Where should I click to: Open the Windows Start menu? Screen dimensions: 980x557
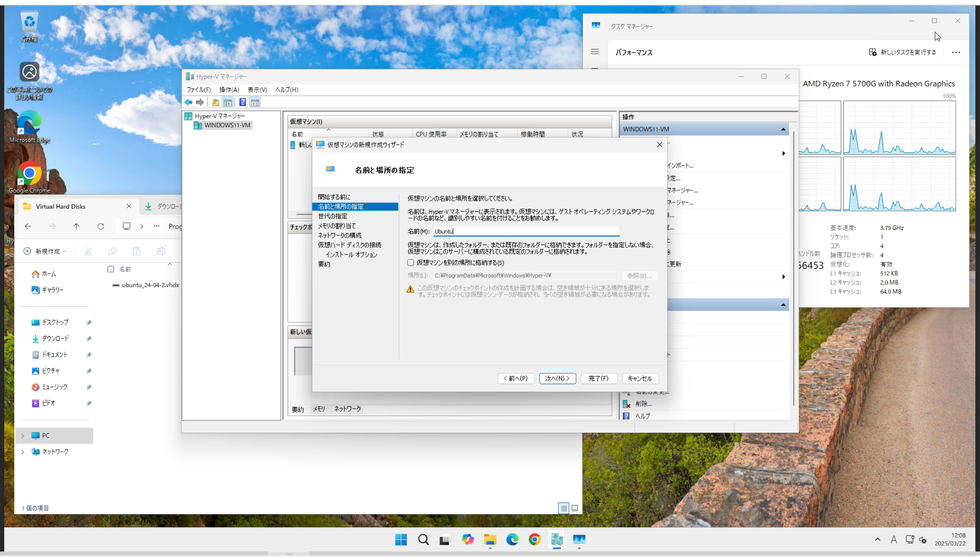[x=401, y=539]
